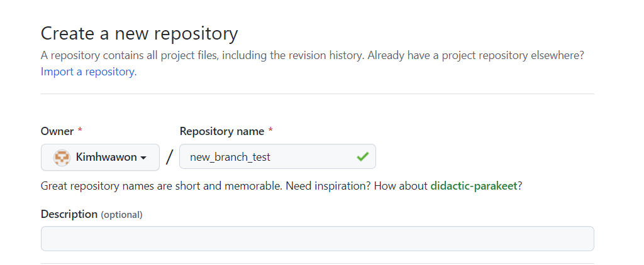
Task: Click the divider line below the Description field
Action: click(x=318, y=263)
